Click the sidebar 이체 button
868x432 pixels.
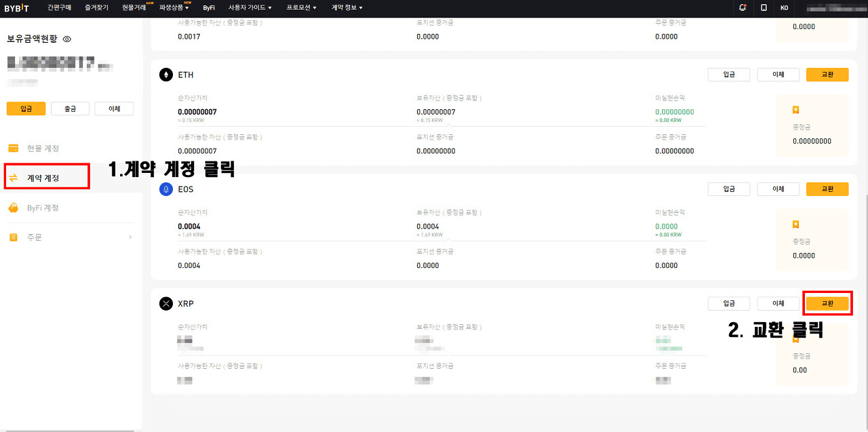[x=114, y=109]
